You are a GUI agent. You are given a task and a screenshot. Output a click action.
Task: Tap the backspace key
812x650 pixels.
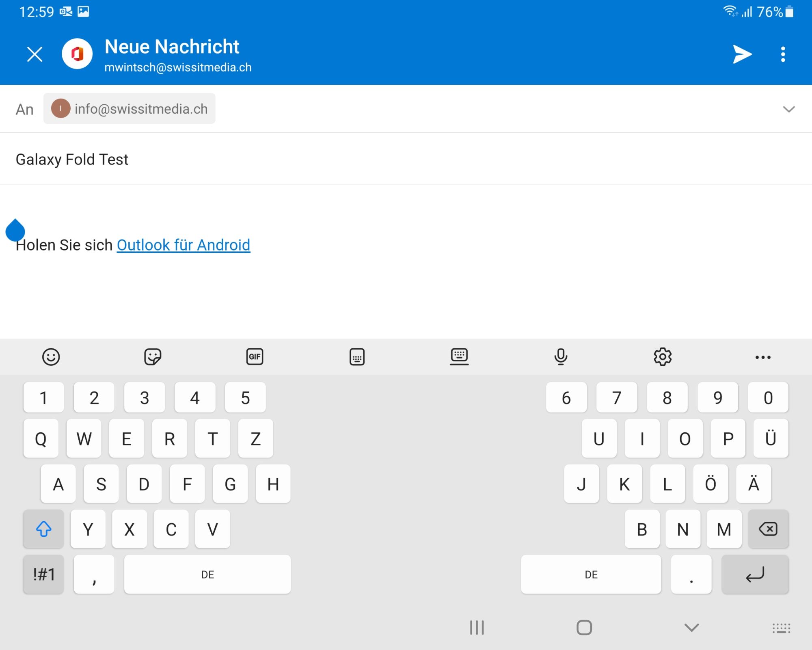768,529
